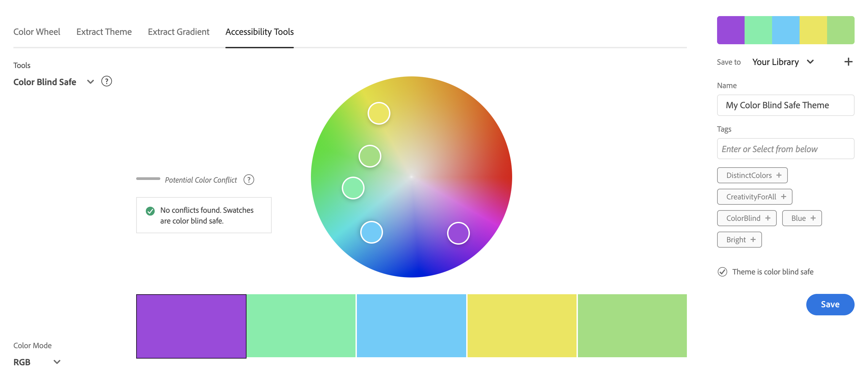Go to the Extract Theme tab
This screenshot has height=376, width=868.
(x=104, y=32)
